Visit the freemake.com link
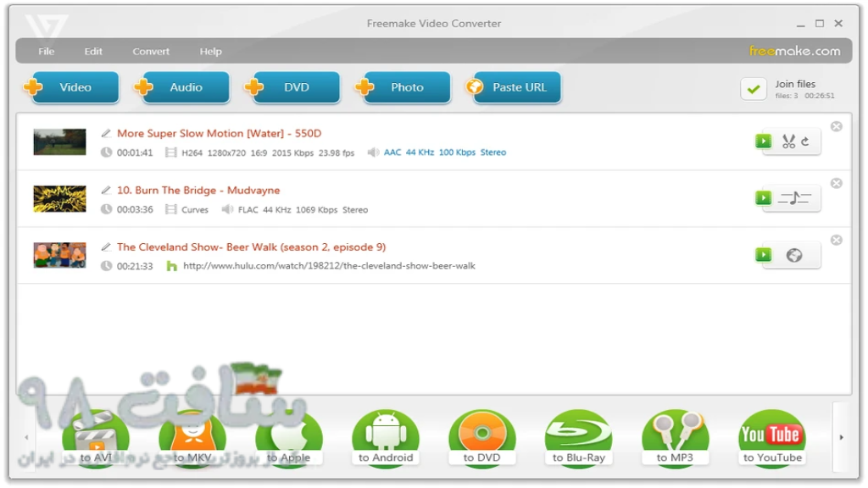 click(794, 51)
